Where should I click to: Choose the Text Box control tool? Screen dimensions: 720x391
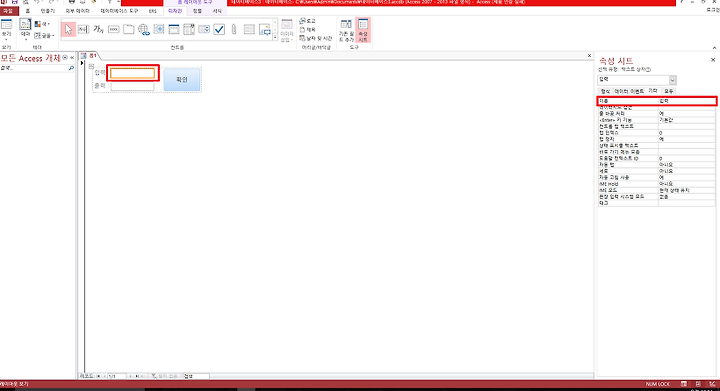[83, 29]
